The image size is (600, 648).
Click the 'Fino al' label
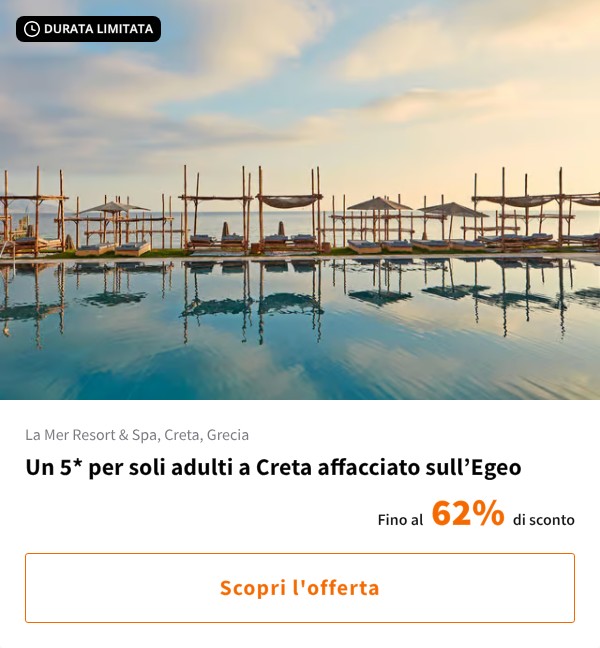click(400, 520)
